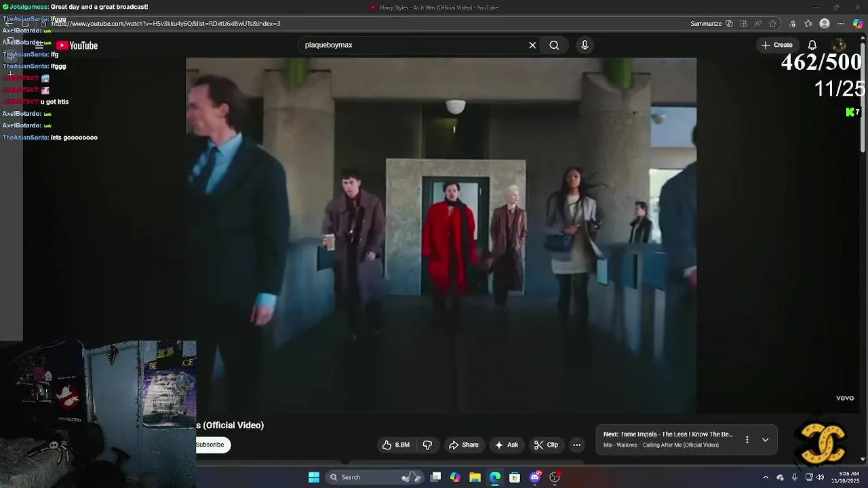The width and height of the screenshot is (868, 488).
Task: Click the YouTube logo to go home
Action: (x=77, y=45)
